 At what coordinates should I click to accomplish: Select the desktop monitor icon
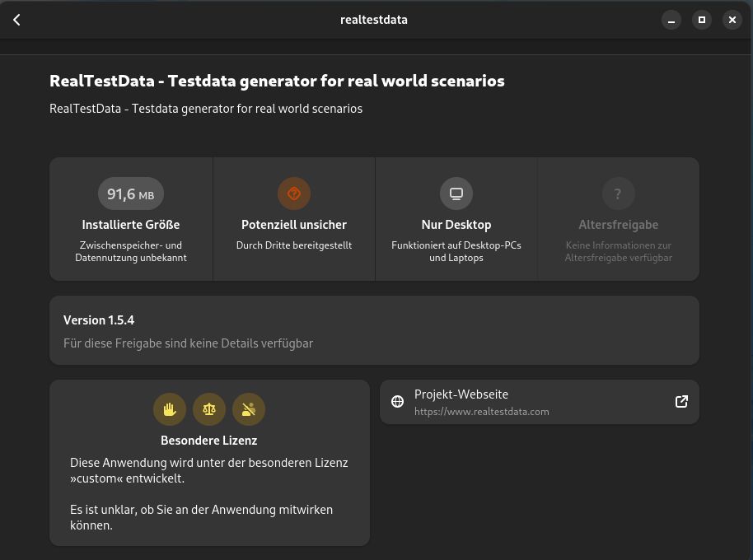(456, 194)
